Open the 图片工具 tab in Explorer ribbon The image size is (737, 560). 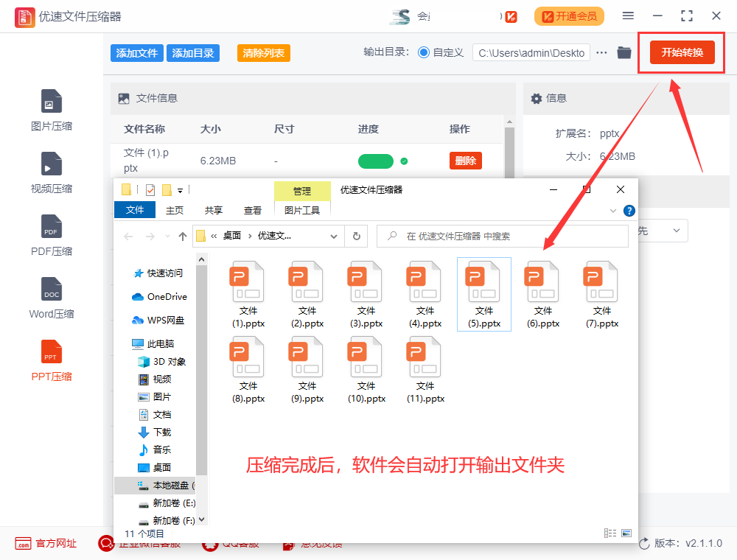point(302,210)
